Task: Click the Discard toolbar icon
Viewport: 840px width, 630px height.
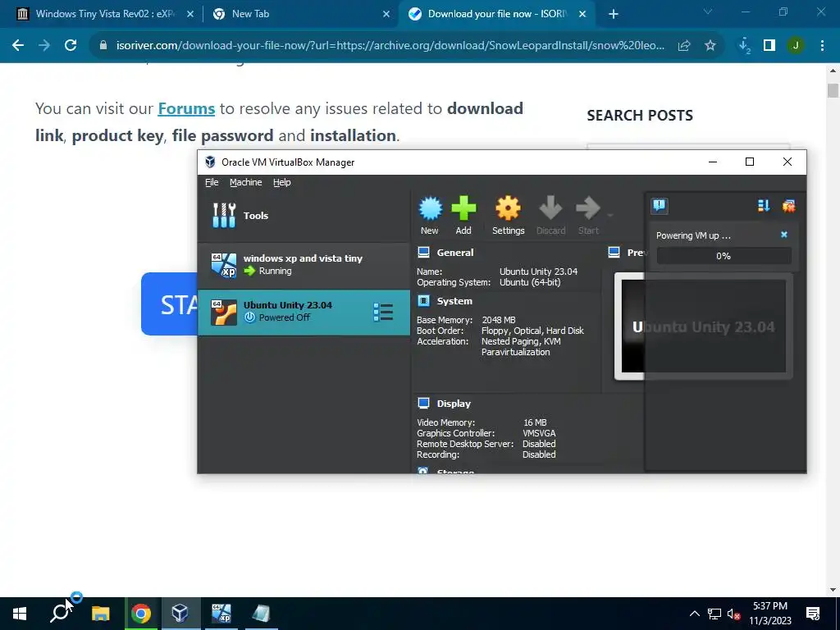Action: 550,216
